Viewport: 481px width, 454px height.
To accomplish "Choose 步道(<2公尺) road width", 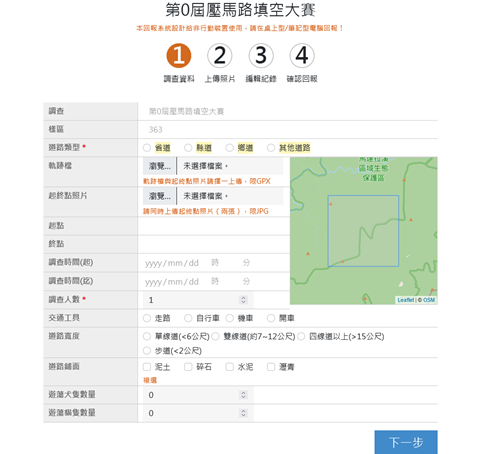I will pyautogui.click(x=147, y=351).
